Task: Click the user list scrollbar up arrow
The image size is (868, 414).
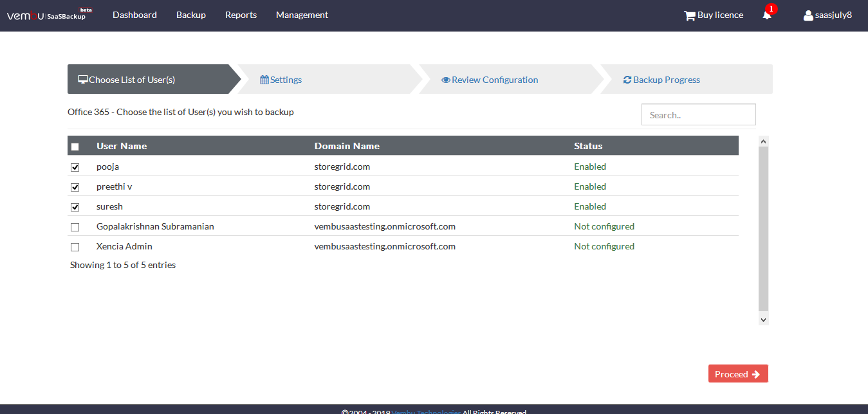Action: pyautogui.click(x=764, y=141)
